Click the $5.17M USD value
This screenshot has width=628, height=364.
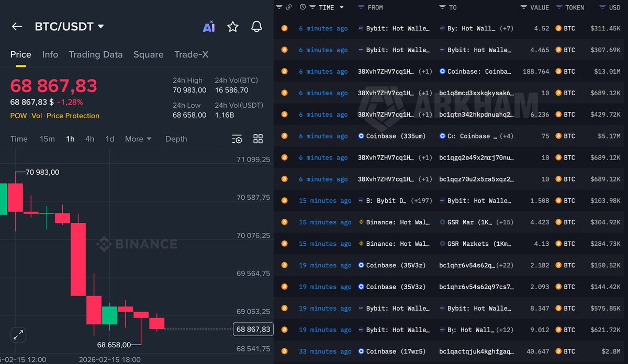click(609, 136)
